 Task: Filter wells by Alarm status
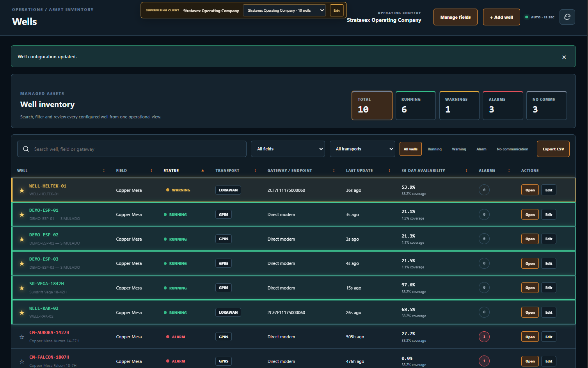click(x=481, y=149)
